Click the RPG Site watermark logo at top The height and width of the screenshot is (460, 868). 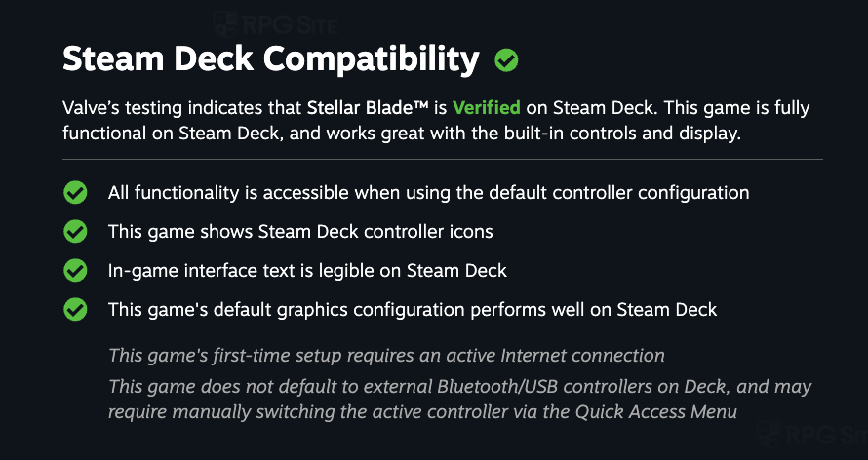coord(275,24)
